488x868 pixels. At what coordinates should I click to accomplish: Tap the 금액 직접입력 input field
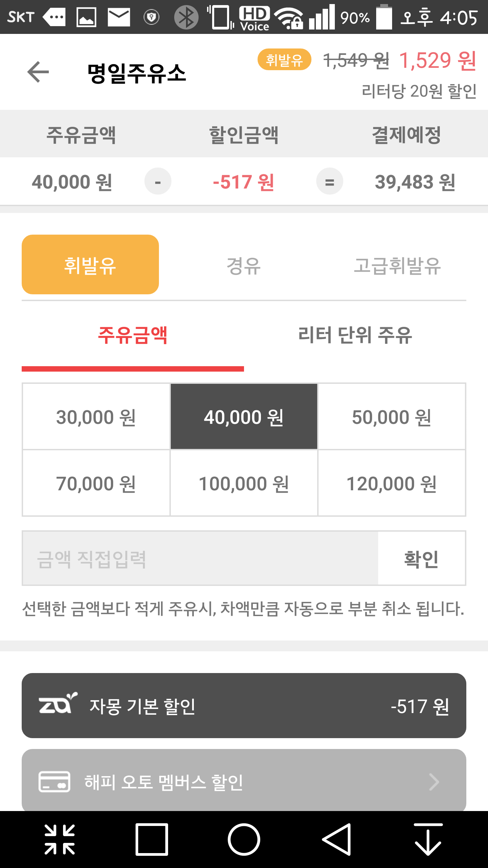[200, 558]
